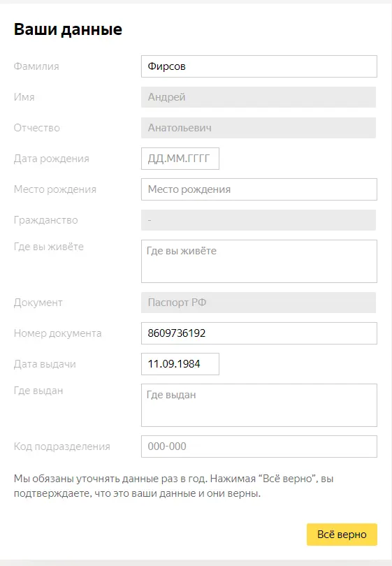Click the greyed-out Гражданство field
The height and width of the screenshot is (566, 392).
[x=259, y=220]
